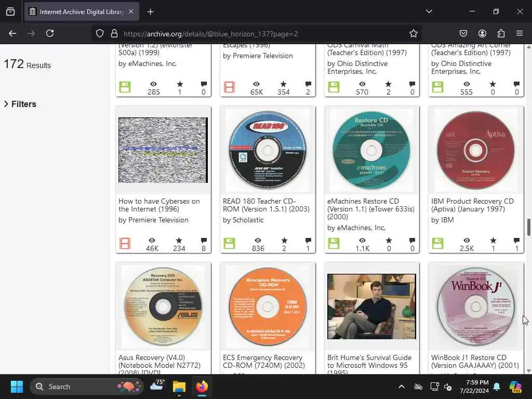Open eMachines Restore CD eTower 633is title

tap(371, 209)
